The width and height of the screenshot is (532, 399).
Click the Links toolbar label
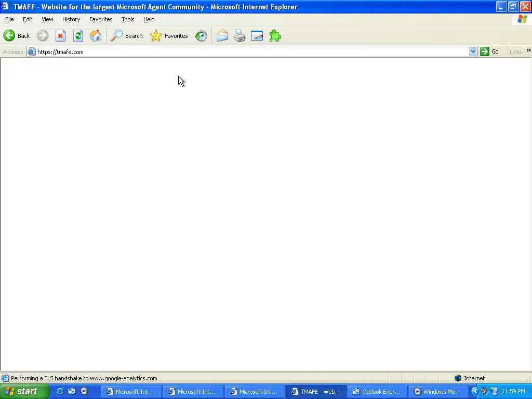point(515,52)
